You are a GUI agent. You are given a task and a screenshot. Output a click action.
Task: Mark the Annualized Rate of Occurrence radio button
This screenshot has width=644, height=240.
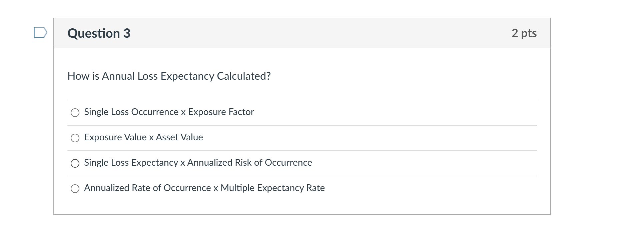pyautogui.click(x=75, y=189)
